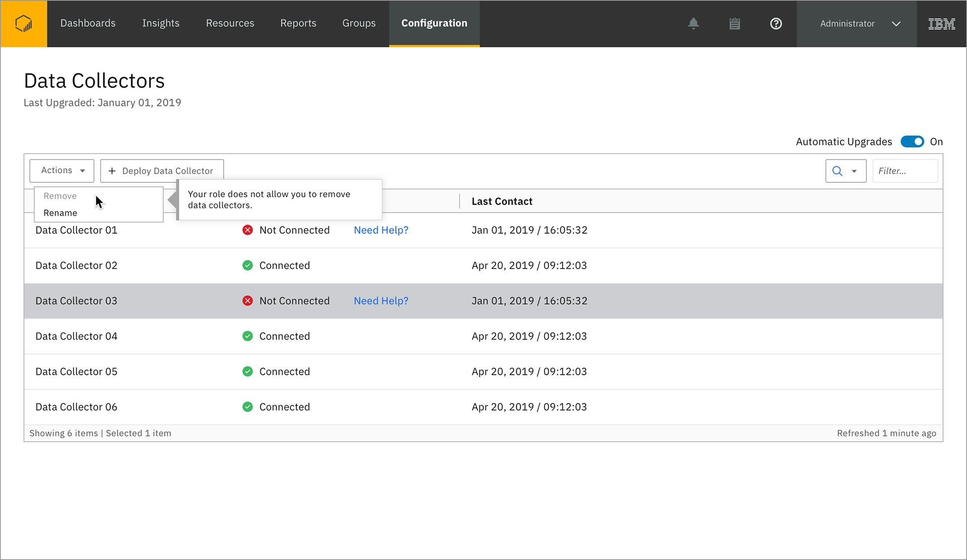Click the search magnifier icon
The height and width of the screenshot is (560, 967).
point(837,171)
